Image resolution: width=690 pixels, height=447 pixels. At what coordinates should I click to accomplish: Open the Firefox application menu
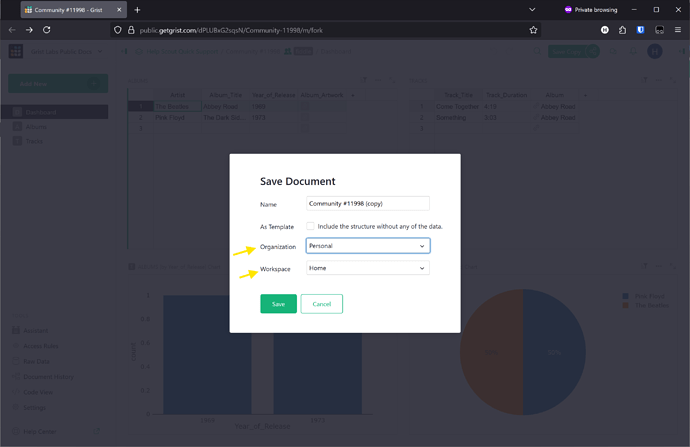tap(678, 30)
